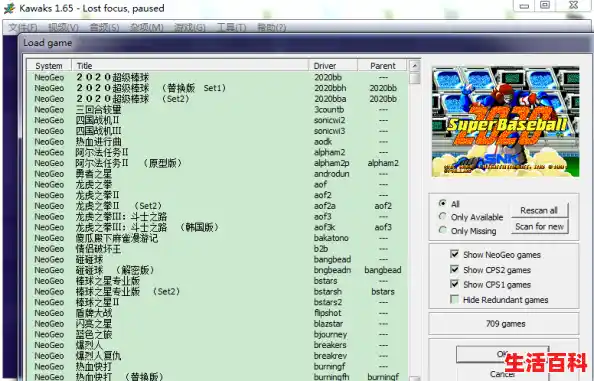Viewport: 594px width, 381px height.
Task: Select the game row with driver alpham2
Action: pyautogui.click(x=218, y=152)
